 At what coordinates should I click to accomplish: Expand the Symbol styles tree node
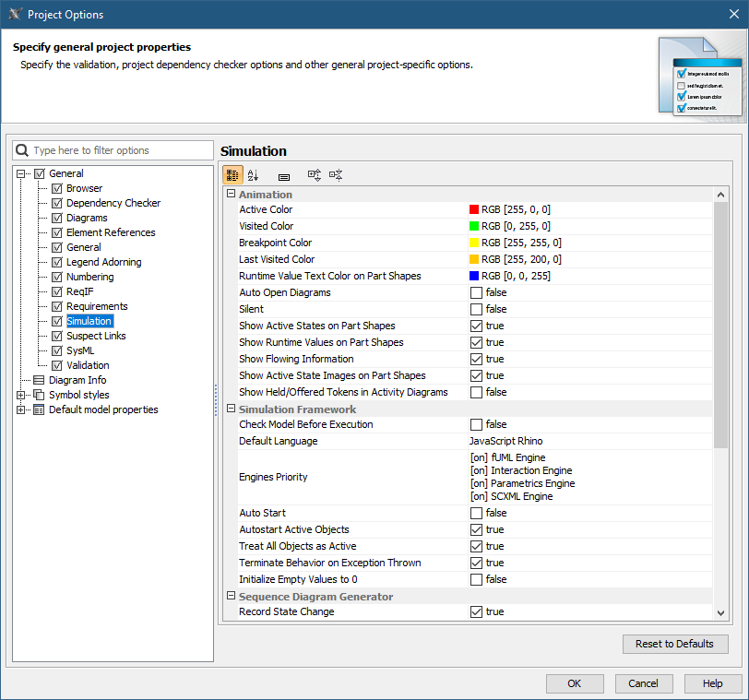tap(21, 395)
